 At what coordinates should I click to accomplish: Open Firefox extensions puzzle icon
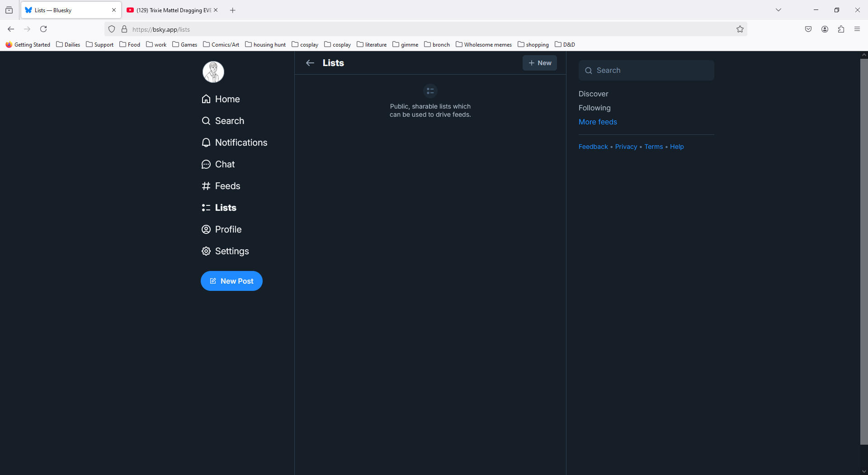[x=841, y=29]
